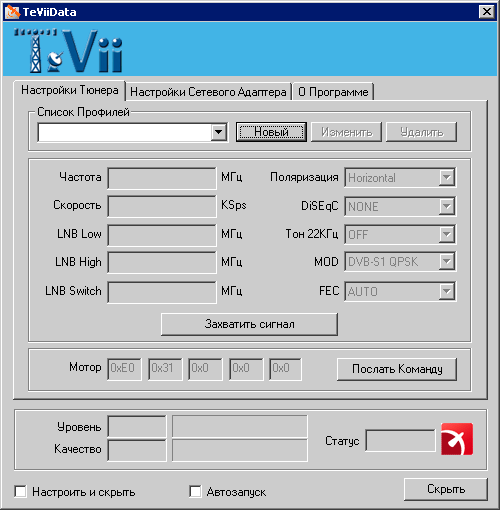The width and height of the screenshot is (500, 510).
Task: Click the Изменить button
Action: [x=346, y=132]
